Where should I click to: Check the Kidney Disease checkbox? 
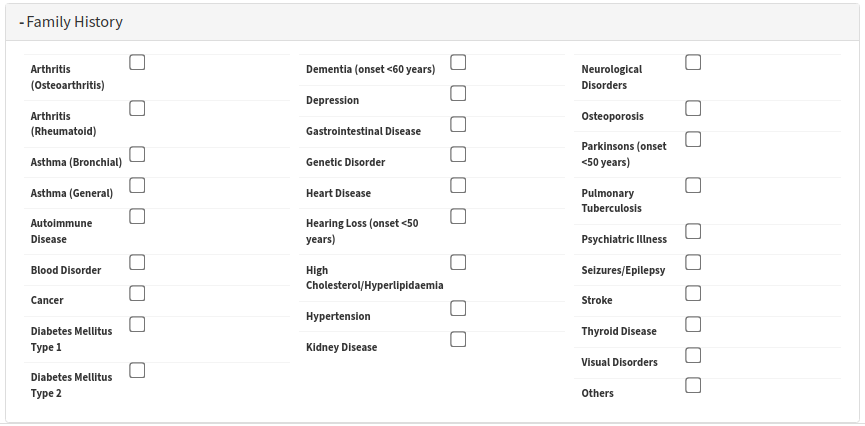(x=458, y=339)
